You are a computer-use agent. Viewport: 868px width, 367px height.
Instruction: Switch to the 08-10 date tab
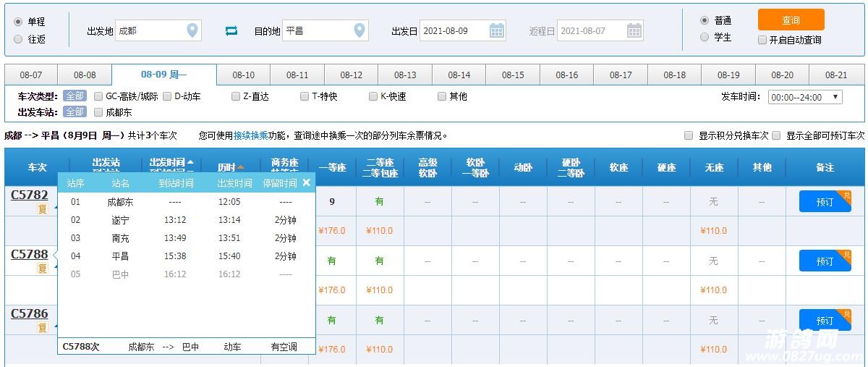[244, 75]
